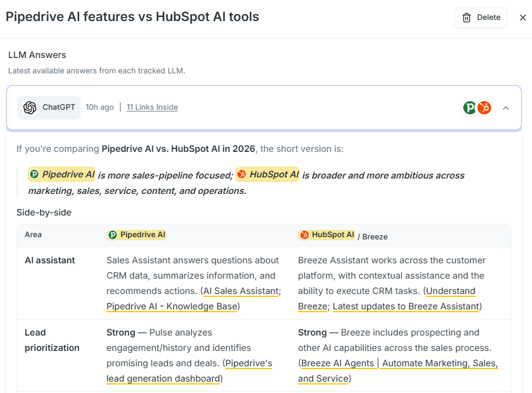
Task: Click the '10h ago' timestamp
Action: (100, 107)
